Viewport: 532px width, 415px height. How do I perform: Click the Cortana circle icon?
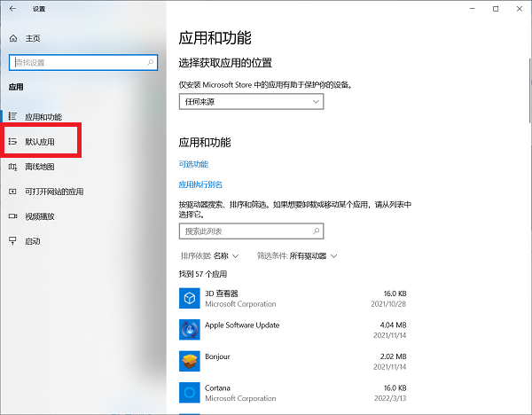pyautogui.click(x=190, y=393)
